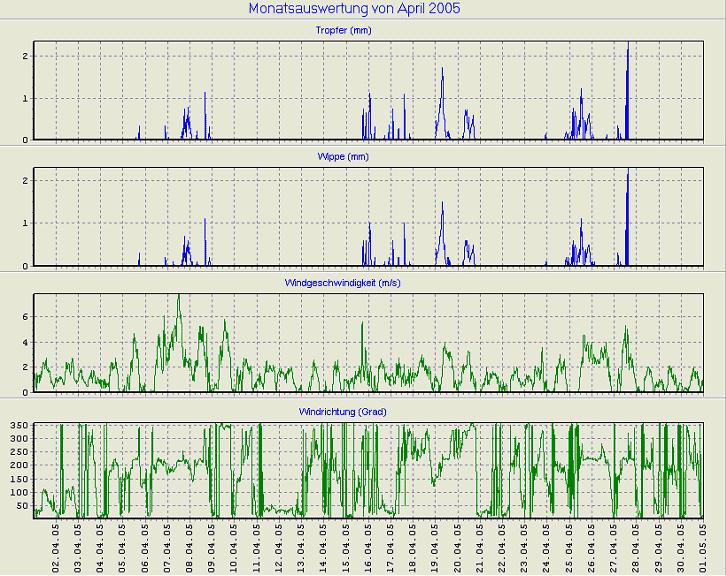Click the 25.04.05 date label

click(571, 546)
